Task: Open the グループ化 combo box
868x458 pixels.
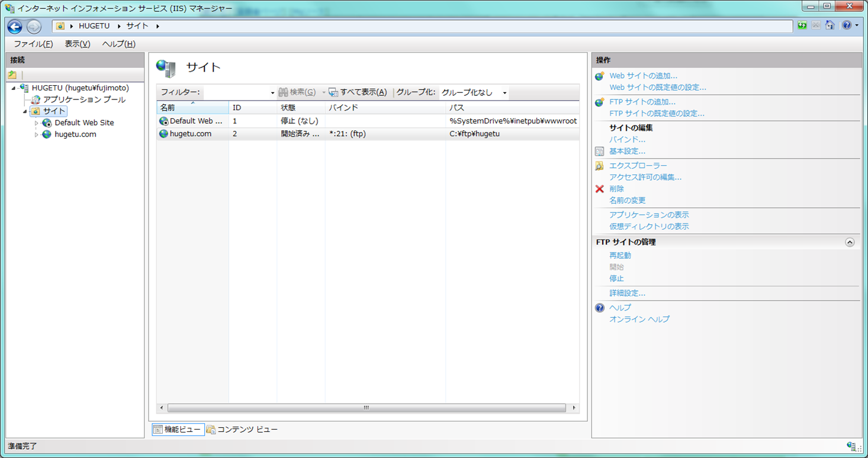Action: [474, 92]
